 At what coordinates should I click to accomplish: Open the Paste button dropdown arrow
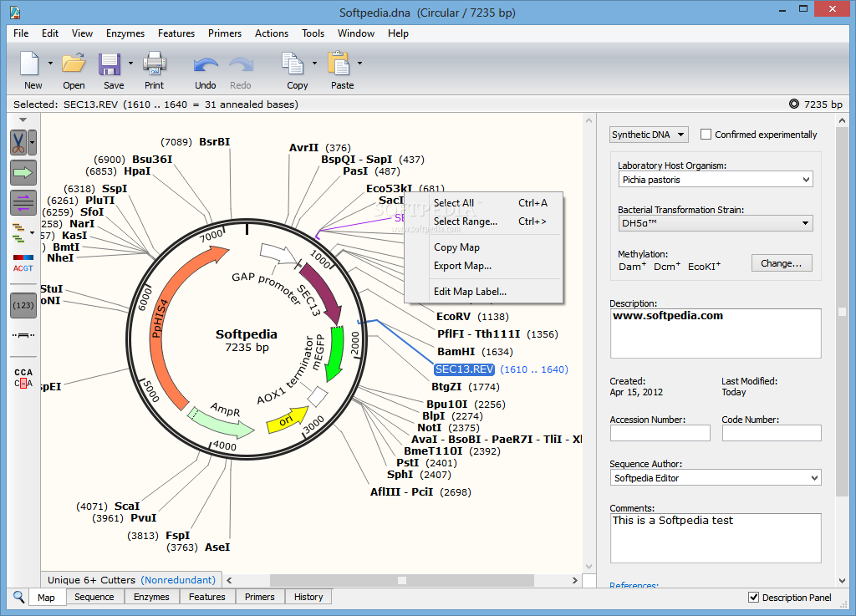click(x=359, y=64)
